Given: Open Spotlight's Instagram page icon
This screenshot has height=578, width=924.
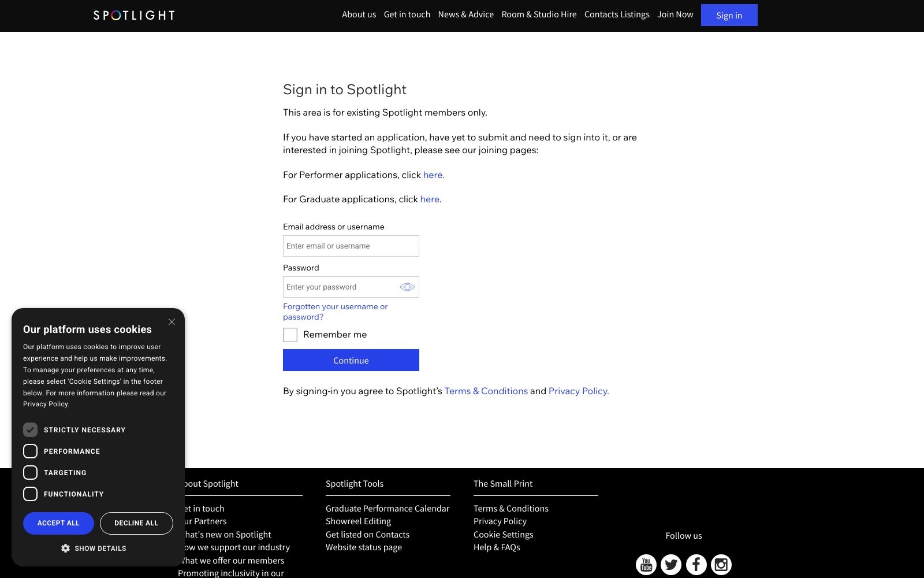Looking at the screenshot, I should click(721, 564).
